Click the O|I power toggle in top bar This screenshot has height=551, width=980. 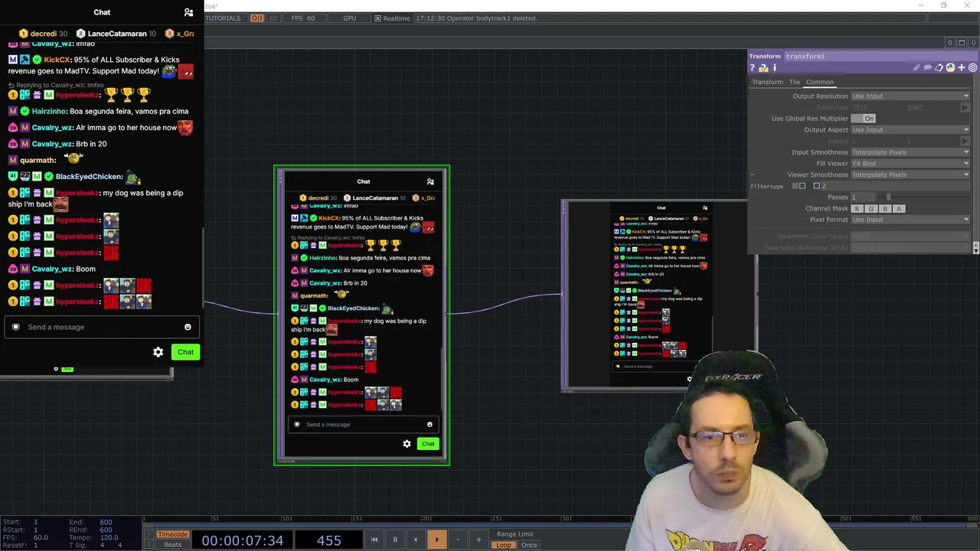tap(257, 18)
